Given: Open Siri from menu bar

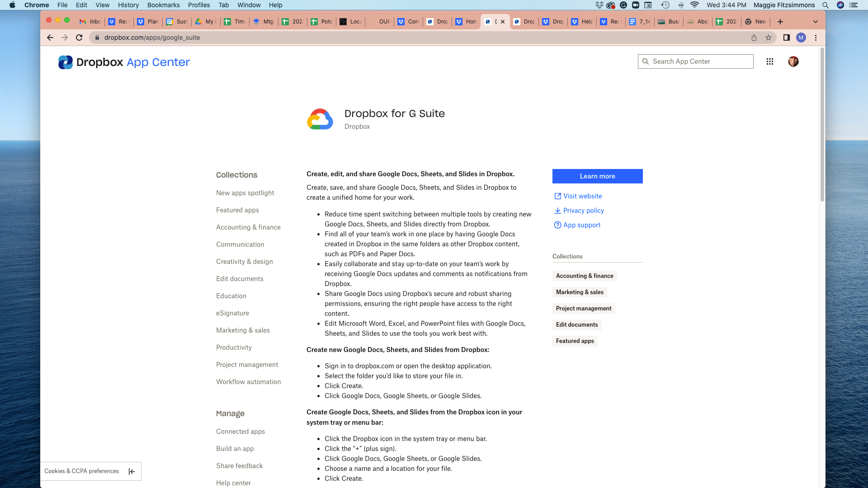Looking at the screenshot, I should click(x=840, y=5).
